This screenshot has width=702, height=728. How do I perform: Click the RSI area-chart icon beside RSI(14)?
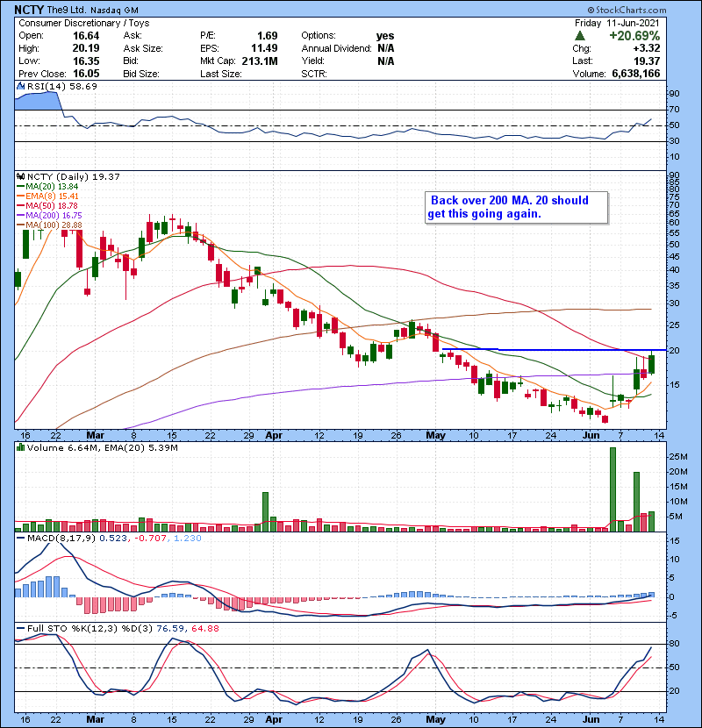pos(20,86)
